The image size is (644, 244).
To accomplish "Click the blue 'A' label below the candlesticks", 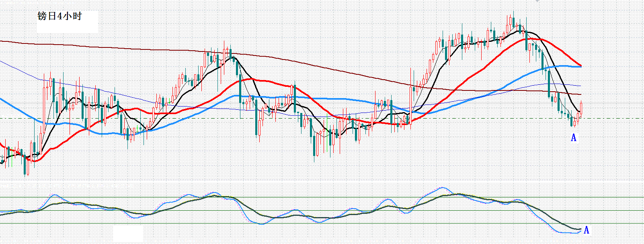I will (x=574, y=138).
